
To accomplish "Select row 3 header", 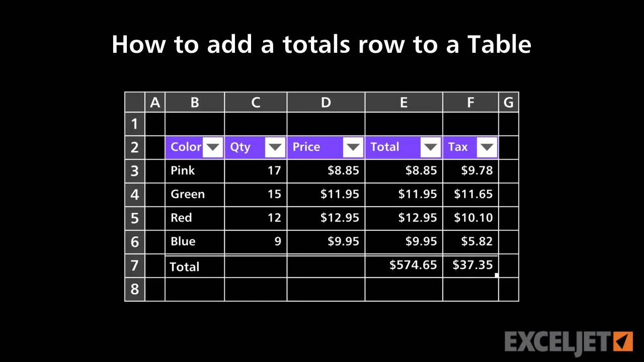I will [x=135, y=171].
